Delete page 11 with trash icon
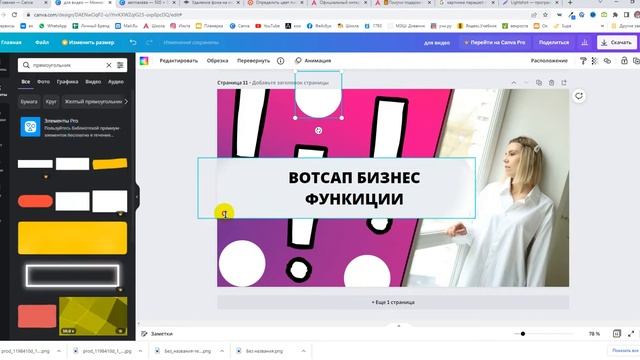 (551, 83)
